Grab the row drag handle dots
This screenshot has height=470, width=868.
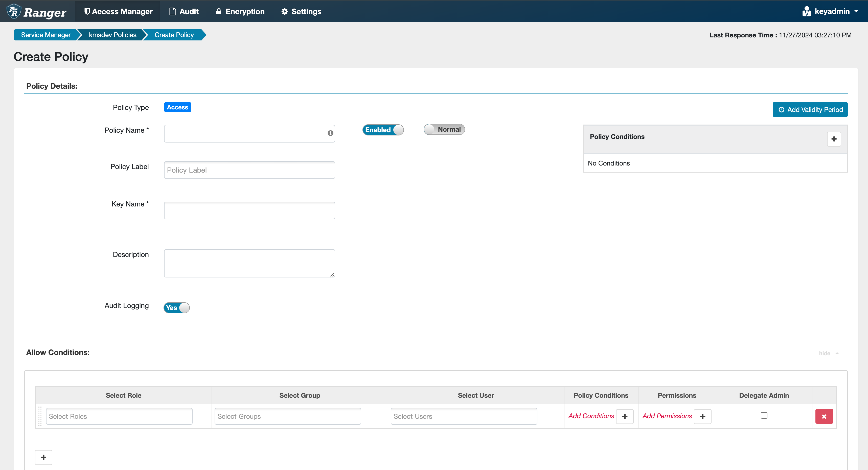click(x=40, y=416)
